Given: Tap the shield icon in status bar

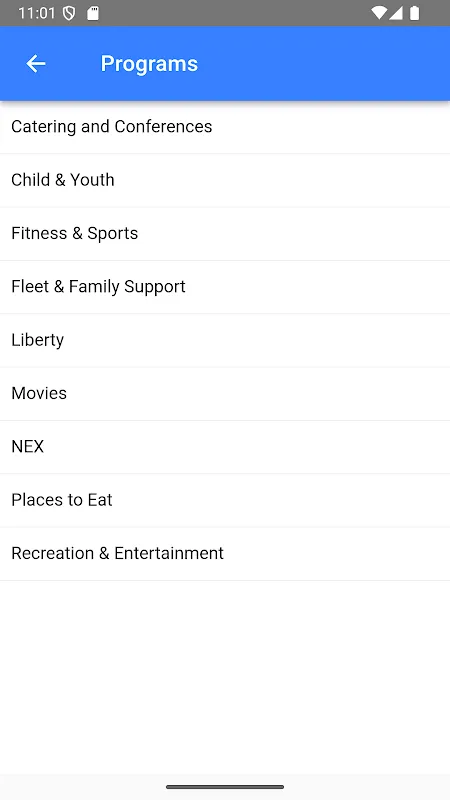Looking at the screenshot, I should [69, 13].
